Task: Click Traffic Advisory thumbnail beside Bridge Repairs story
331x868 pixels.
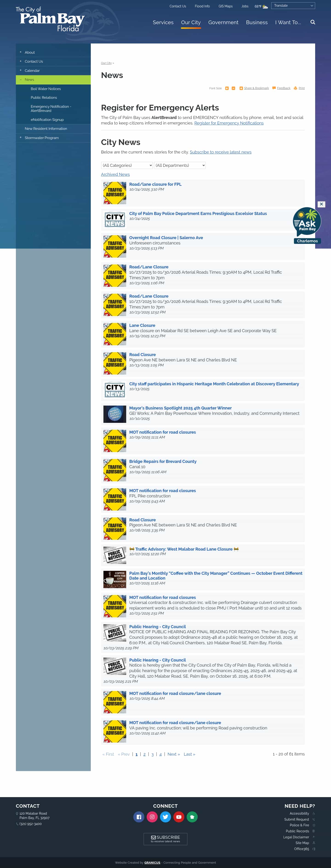Action: click(x=115, y=470)
